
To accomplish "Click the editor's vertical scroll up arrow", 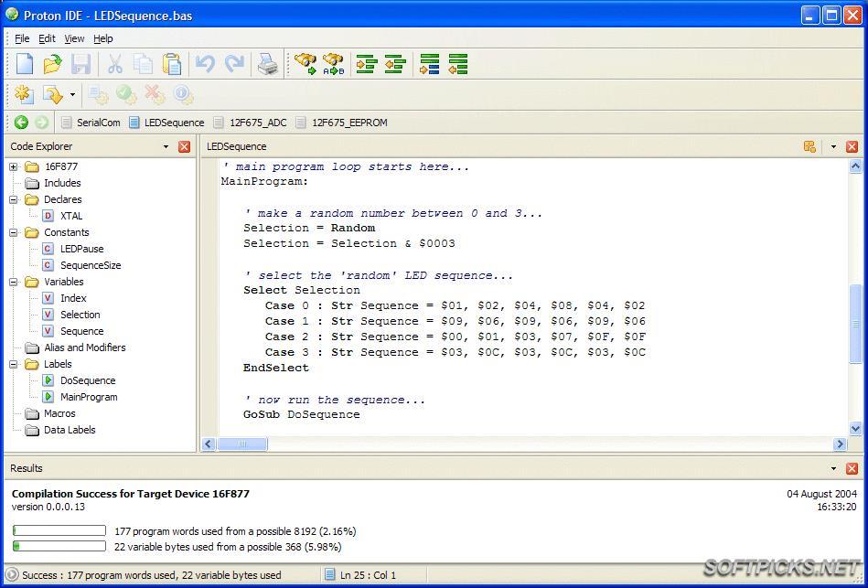I will point(855,166).
